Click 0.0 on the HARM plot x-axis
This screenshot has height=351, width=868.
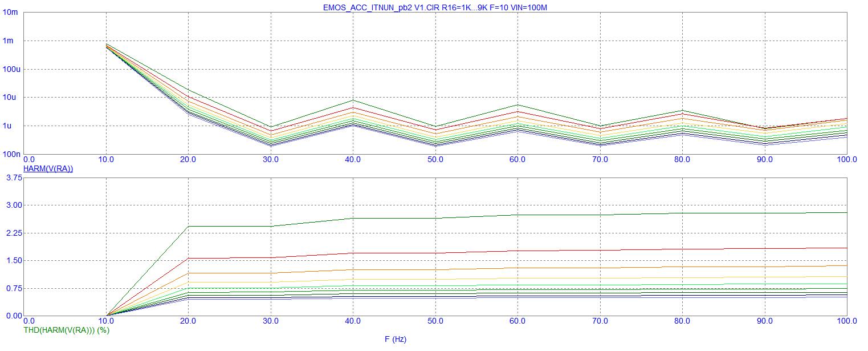29,160
